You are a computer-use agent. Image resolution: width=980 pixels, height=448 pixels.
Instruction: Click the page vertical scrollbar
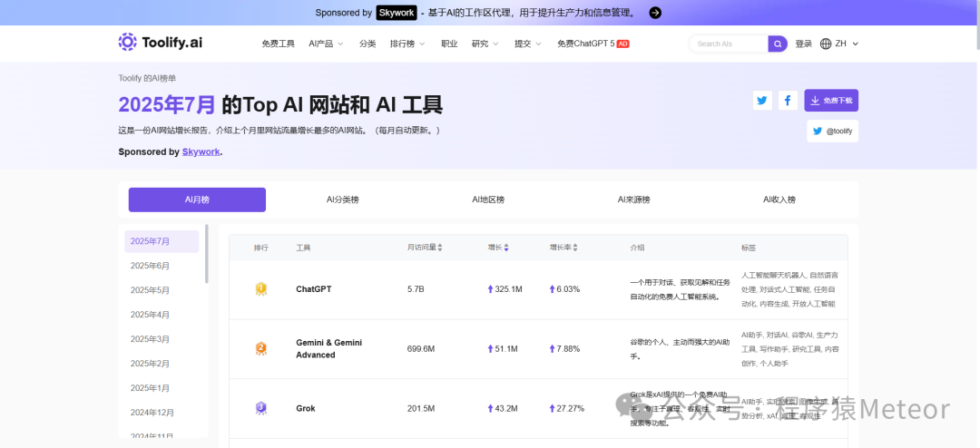[976, 25]
